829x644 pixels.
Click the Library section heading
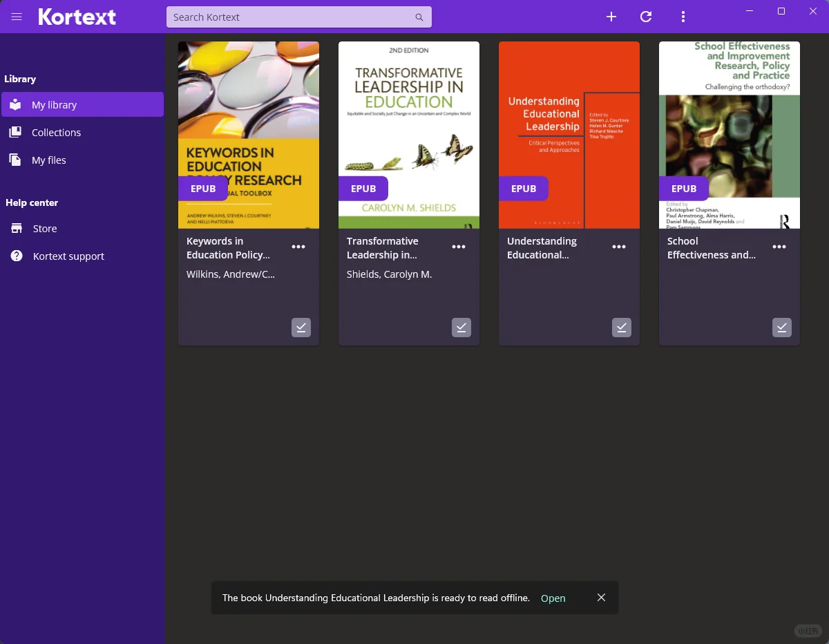[x=20, y=79]
